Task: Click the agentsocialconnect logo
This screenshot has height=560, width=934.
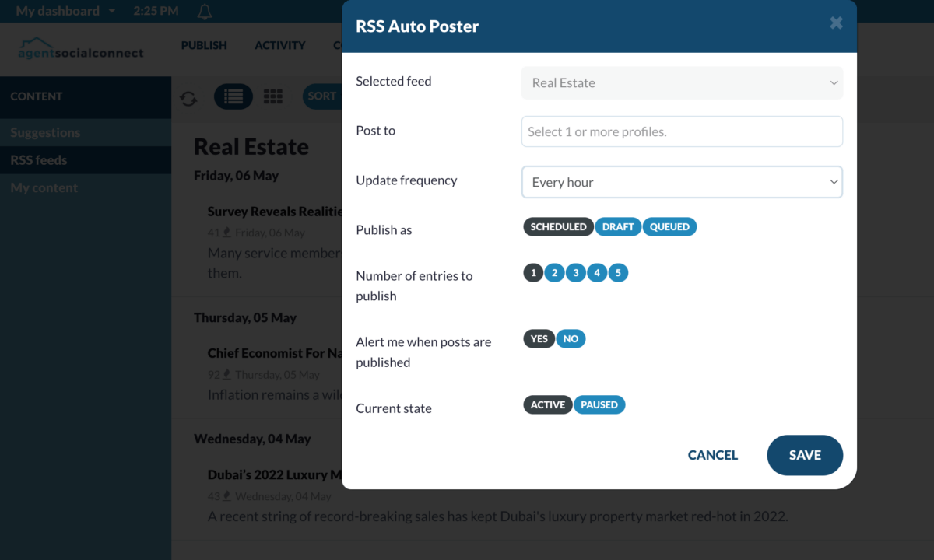Action: 81,48
